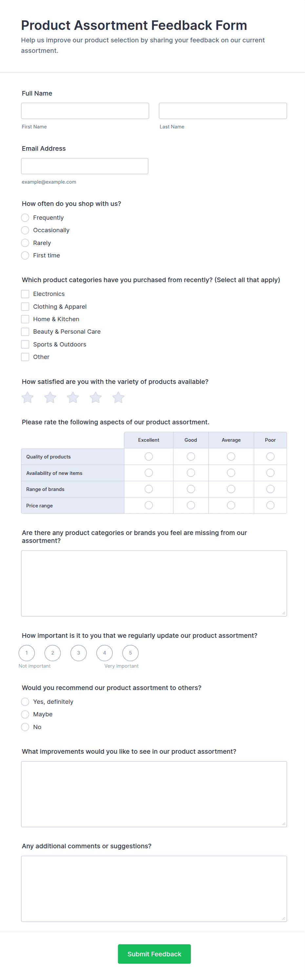The width and height of the screenshot is (305, 980).
Task: Click the fifth star rating icon
Action: (118, 398)
